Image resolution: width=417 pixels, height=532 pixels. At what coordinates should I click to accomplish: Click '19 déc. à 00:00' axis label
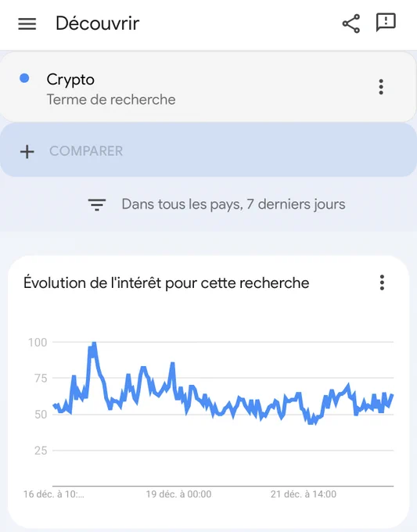pyautogui.click(x=179, y=494)
